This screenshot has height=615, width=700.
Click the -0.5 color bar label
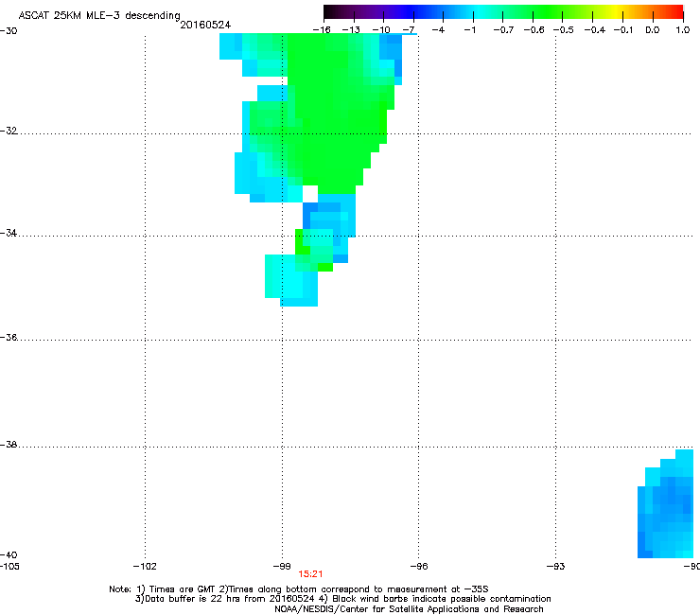(564, 30)
